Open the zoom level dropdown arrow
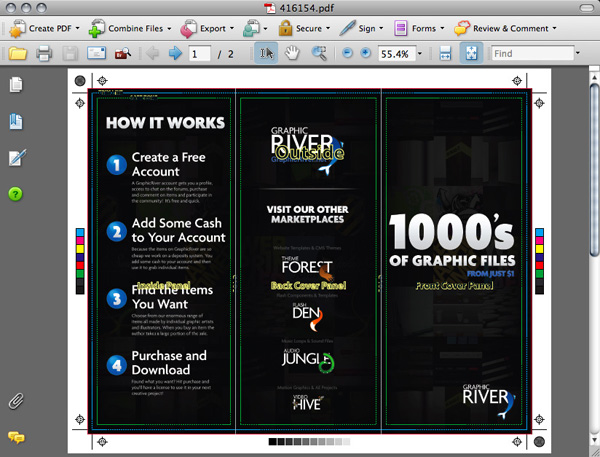This screenshot has height=457, width=600. 420,54
